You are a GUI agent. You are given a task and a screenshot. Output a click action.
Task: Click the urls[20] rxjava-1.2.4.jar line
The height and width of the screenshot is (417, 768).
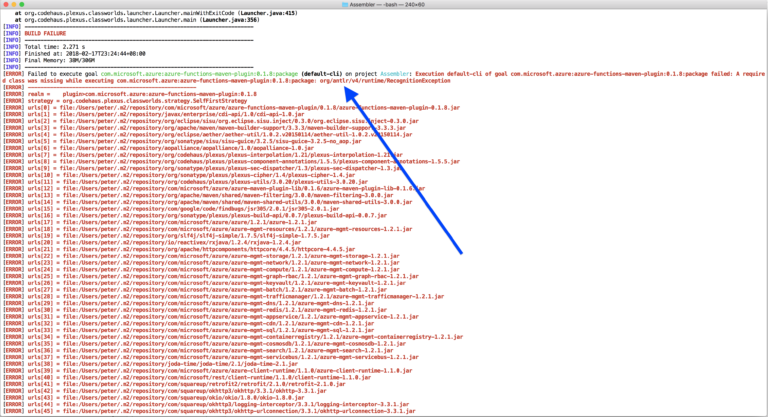152,243
